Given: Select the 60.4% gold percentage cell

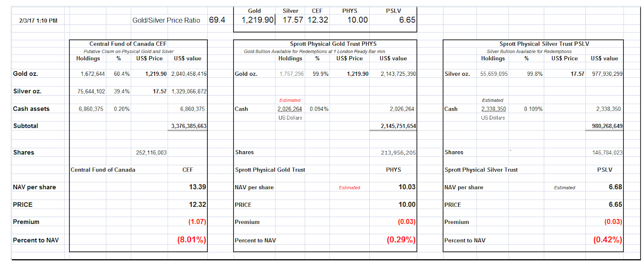Looking at the screenshot, I should (122, 74).
